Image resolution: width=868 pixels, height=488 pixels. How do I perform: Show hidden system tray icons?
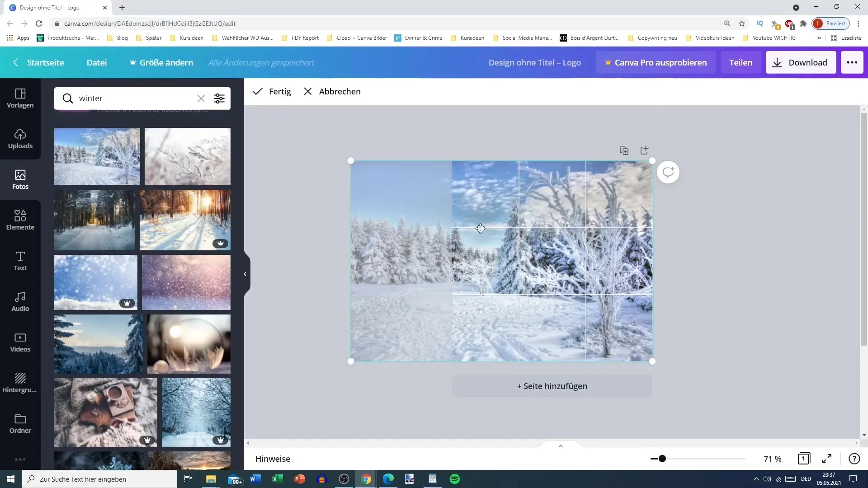[756, 479]
